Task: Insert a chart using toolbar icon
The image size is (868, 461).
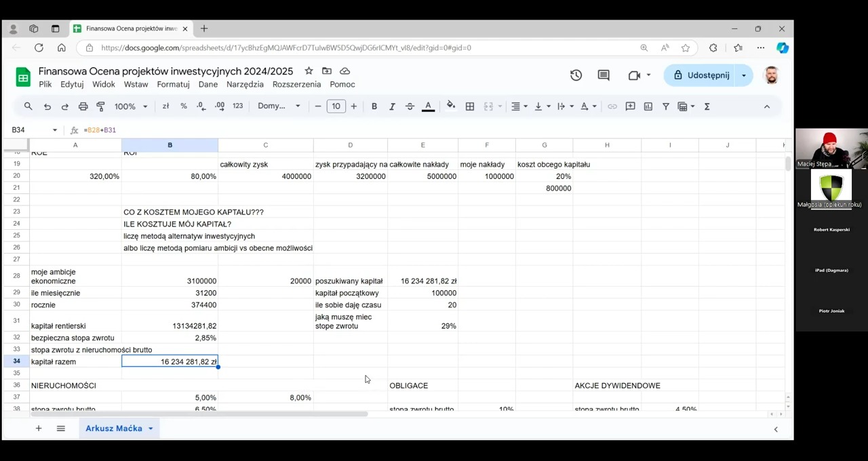Action: [648, 106]
